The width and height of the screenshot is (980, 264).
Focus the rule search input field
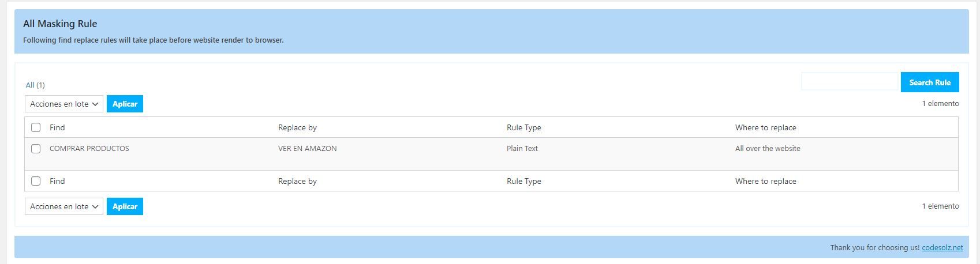851,82
